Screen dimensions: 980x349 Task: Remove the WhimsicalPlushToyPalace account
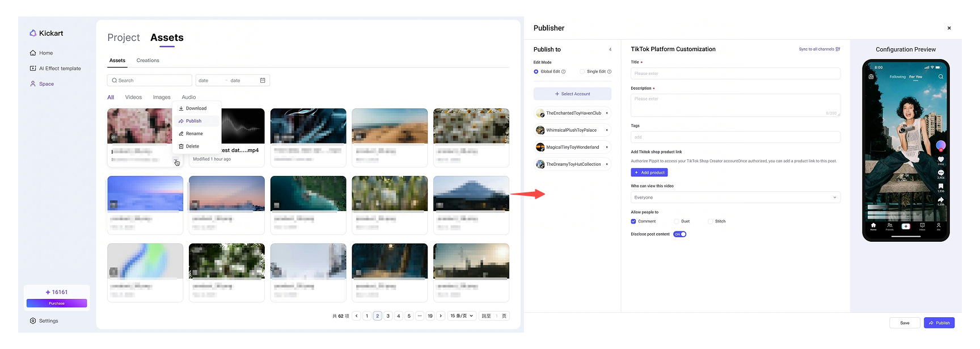(607, 130)
